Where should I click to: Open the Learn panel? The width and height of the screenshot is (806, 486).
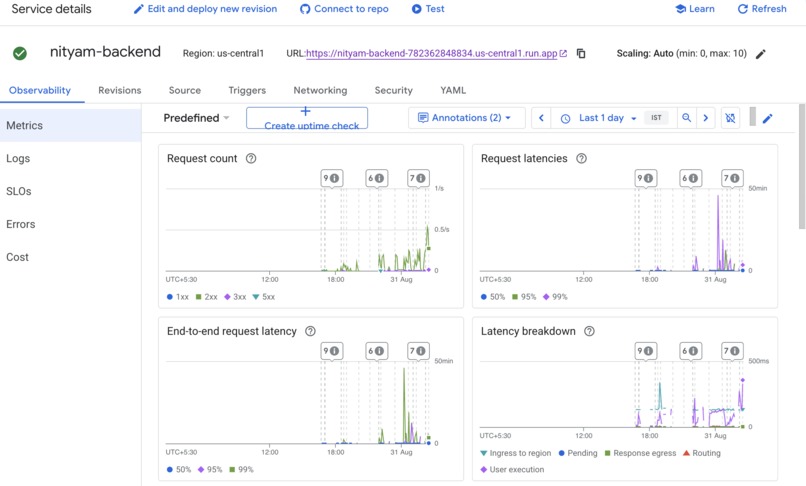694,9
